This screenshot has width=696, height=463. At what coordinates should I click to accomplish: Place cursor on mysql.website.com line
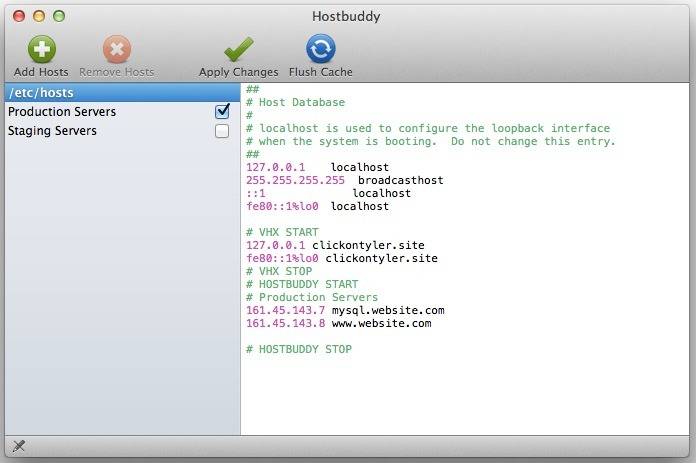tap(345, 310)
